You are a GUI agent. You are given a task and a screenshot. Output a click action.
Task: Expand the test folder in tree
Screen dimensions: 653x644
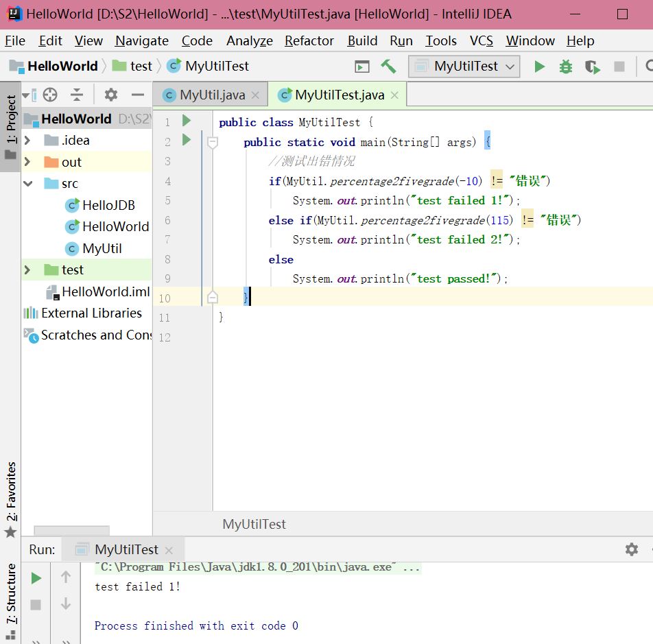[x=27, y=270]
